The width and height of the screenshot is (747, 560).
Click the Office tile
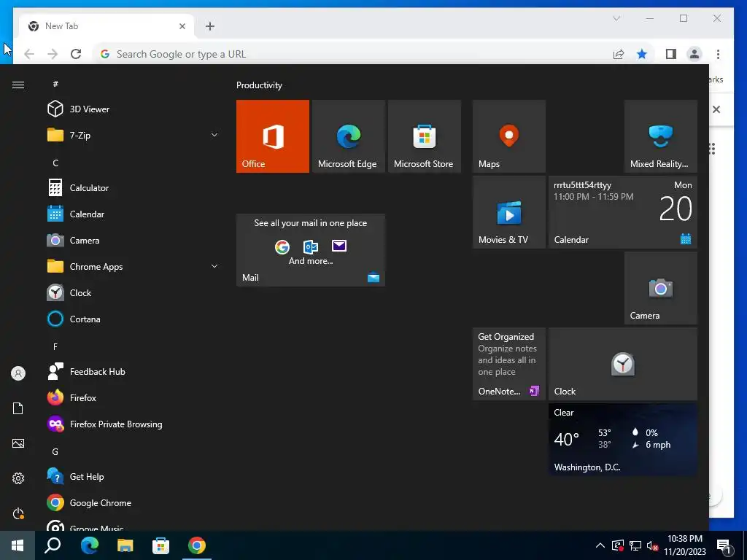[x=273, y=136]
